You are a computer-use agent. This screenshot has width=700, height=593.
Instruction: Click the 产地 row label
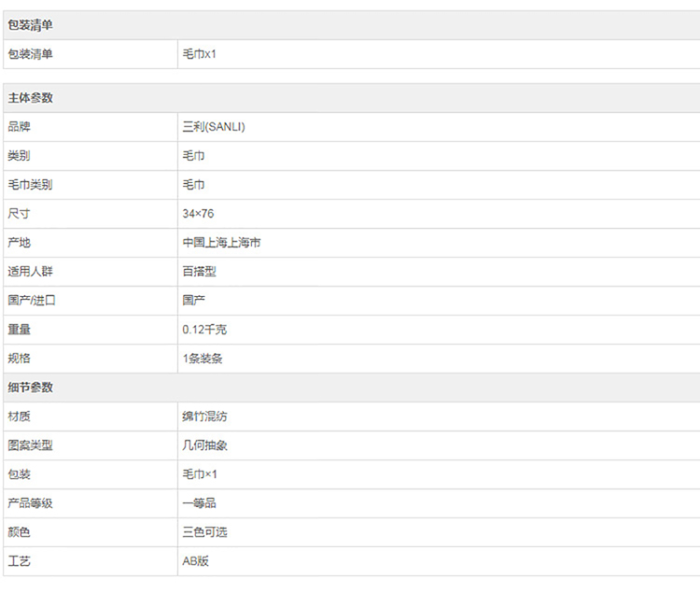click(20, 243)
